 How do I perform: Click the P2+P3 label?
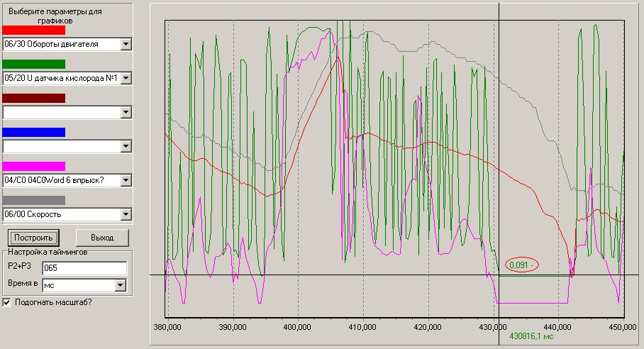click(19, 265)
